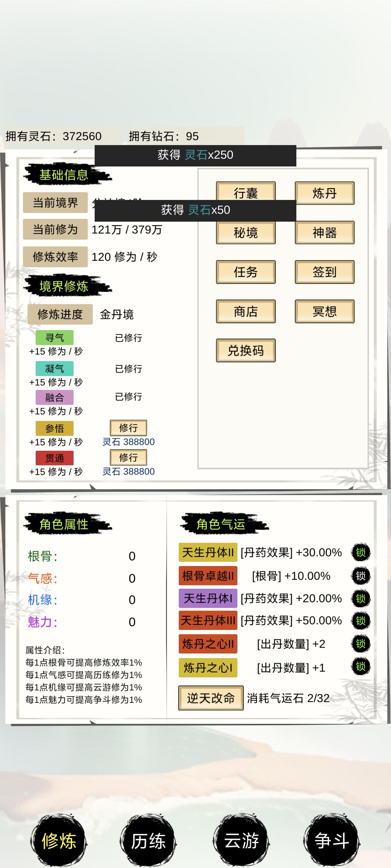
Task: Tap the 炼丹之心I fortune tag
Action: click(208, 668)
